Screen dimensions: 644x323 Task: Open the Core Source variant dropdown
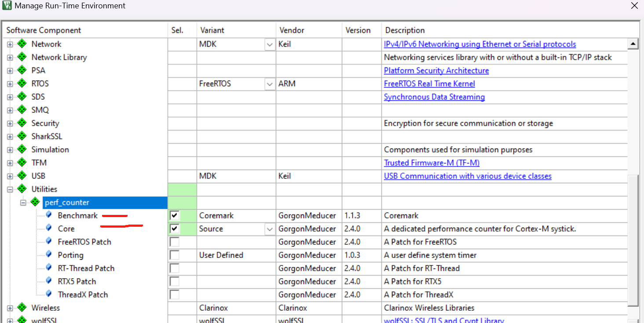pos(270,229)
